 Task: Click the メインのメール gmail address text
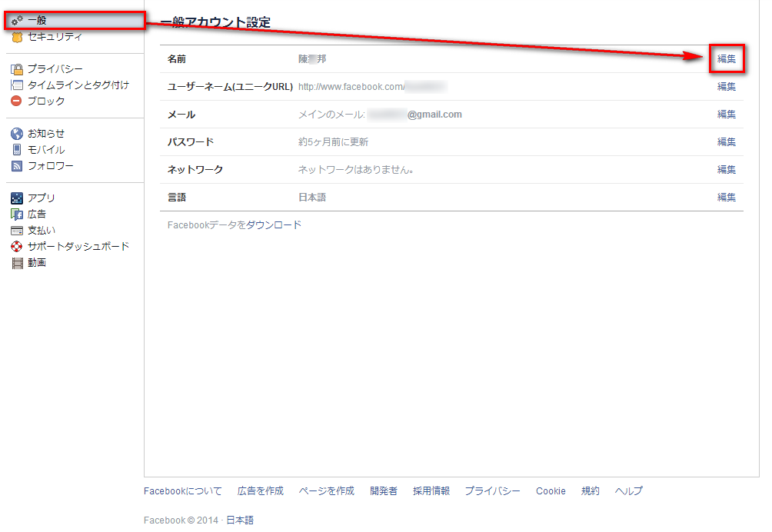pyautogui.click(x=380, y=115)
